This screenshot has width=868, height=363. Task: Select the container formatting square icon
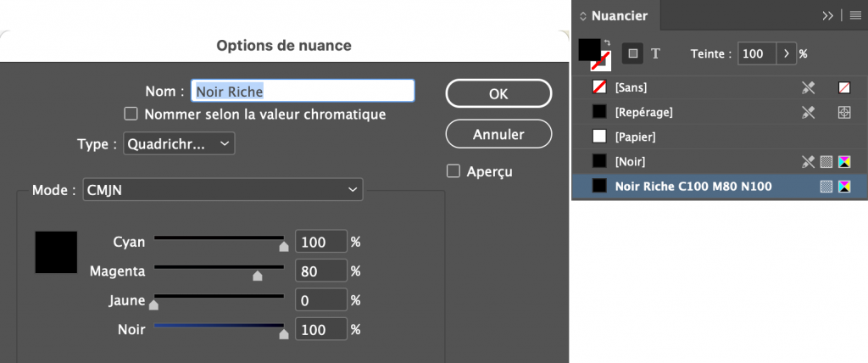click(632, 53)
